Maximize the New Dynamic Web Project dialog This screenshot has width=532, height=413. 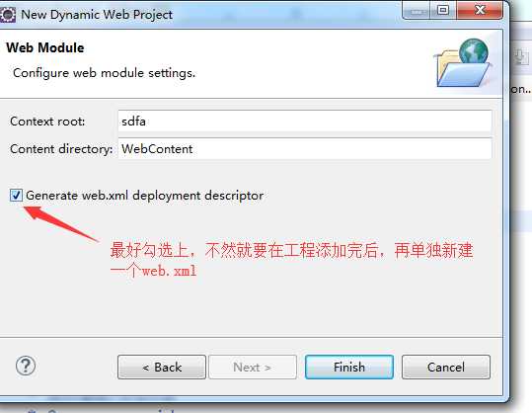(443, 11)
